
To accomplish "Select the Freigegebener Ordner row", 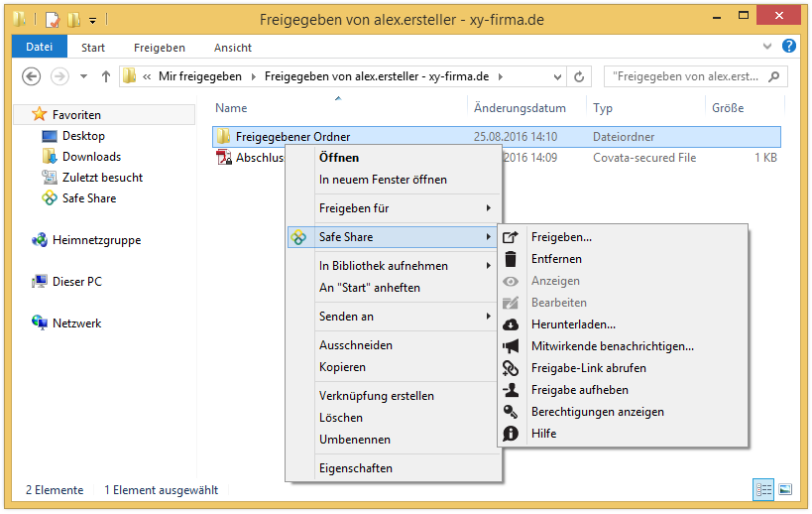I will point(496,137).
